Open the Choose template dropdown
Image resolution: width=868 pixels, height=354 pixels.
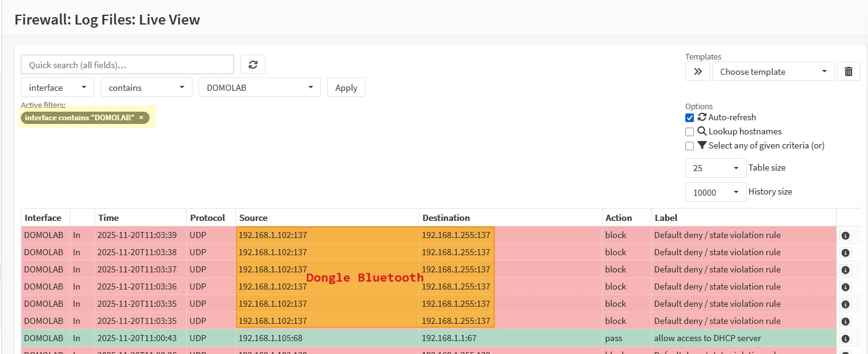tap(773, 72)
